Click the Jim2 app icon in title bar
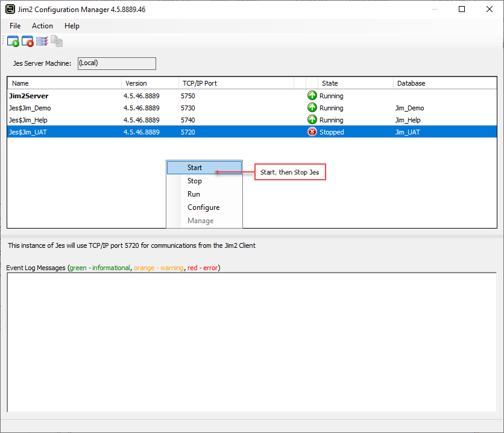Image resolution: width=504 pixels, height=433 pixels. (10, 10)
